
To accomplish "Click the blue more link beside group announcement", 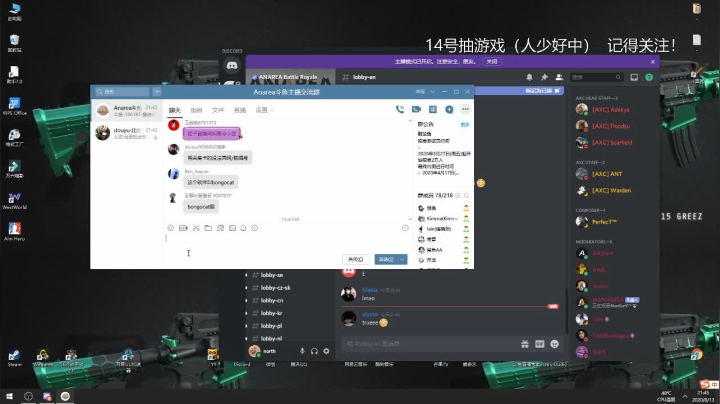I will 465,124.
